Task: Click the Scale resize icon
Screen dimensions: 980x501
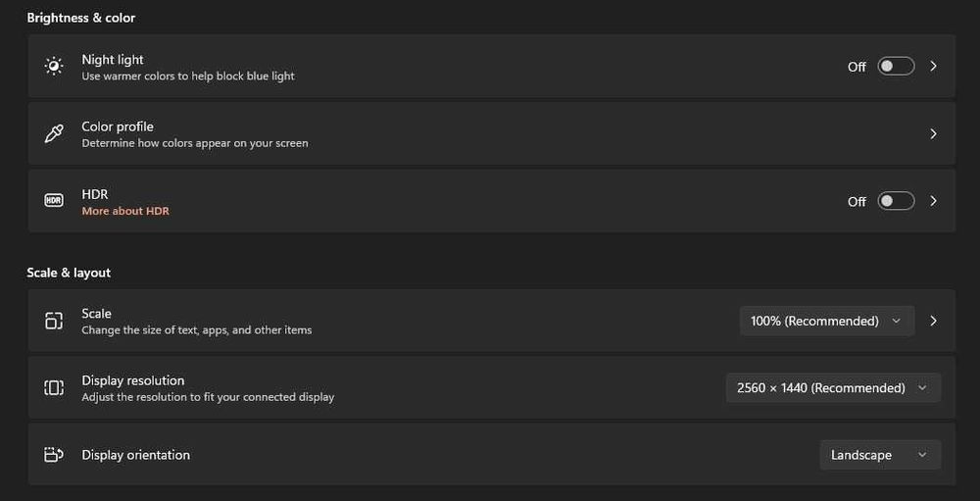Action: tap(54, 321)
